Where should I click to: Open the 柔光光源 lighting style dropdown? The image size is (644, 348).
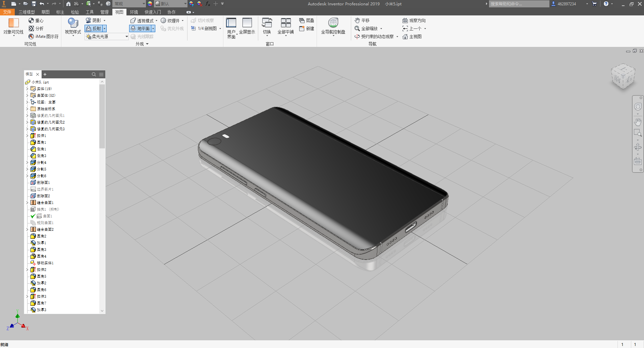[x=126, y=37]
